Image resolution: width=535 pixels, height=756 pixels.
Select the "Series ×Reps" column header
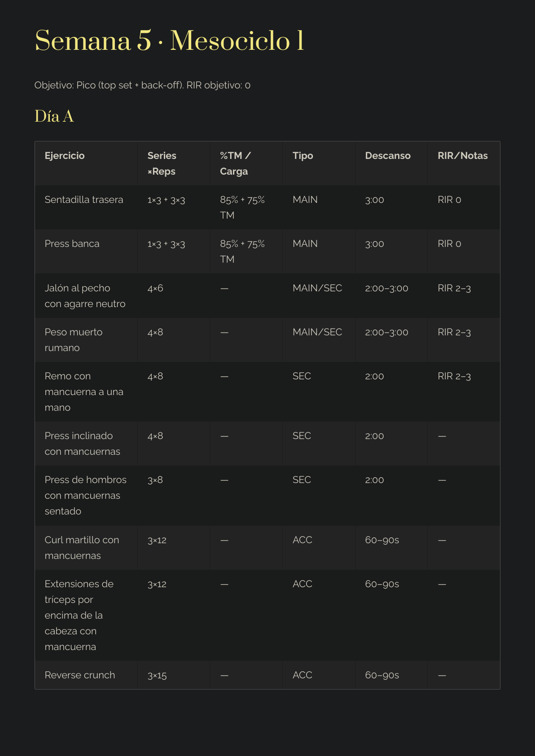pyautogui.click(x=162, y=163)
